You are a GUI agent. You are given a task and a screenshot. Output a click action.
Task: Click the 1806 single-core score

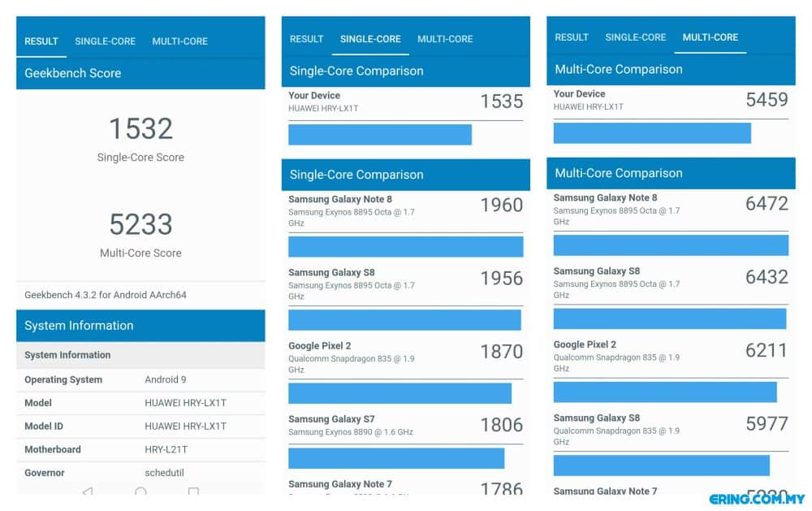click(x=501, y=425)
